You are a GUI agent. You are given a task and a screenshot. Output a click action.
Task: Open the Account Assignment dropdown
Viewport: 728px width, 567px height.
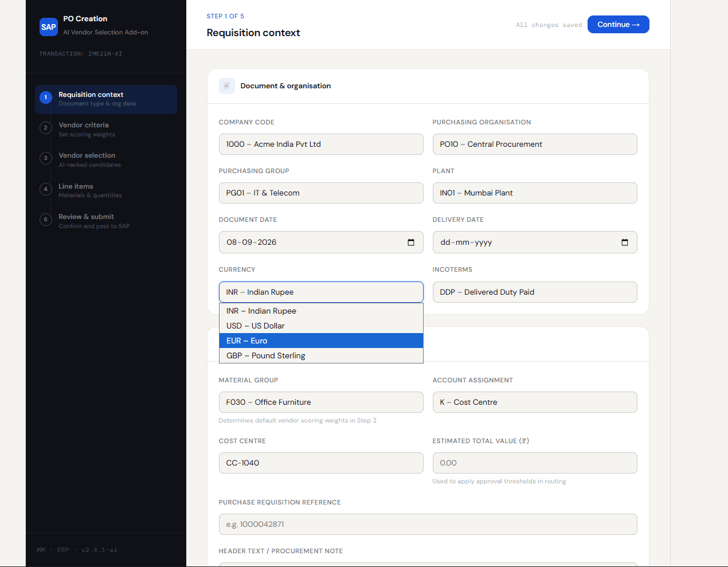[535, 402]
